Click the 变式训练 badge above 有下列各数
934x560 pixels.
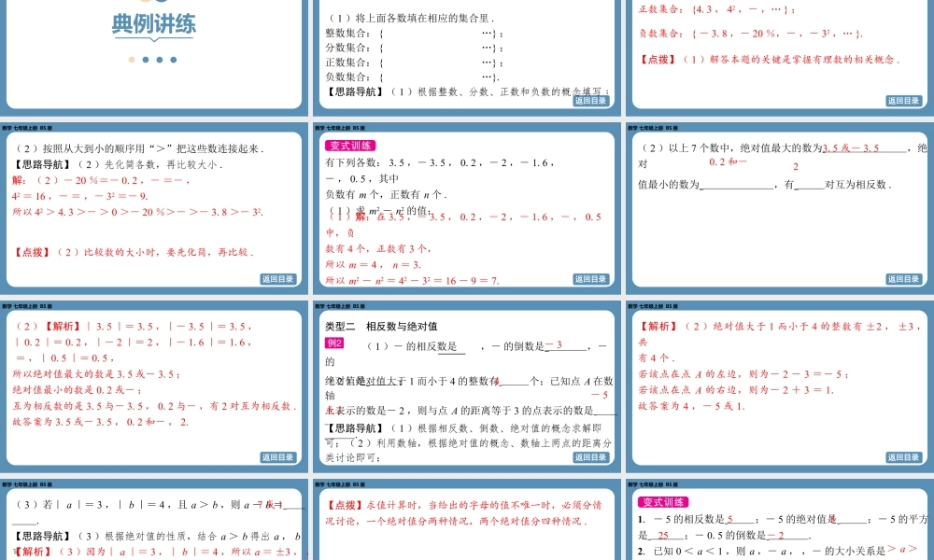[350, 146]
